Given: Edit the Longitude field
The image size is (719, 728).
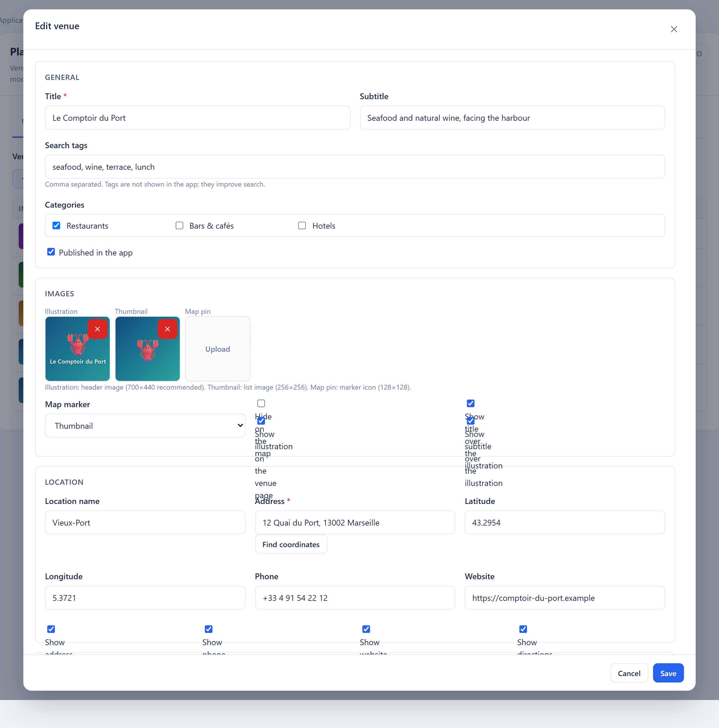Looking at the screenshot, I should [x=145, y=598].
